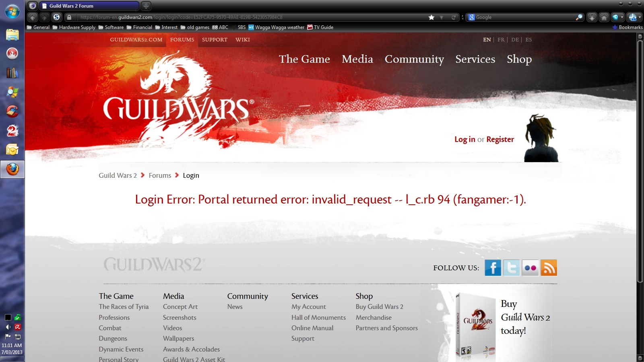Open the Twitter follow icon
644x362 pixels.
coord(512,268)
